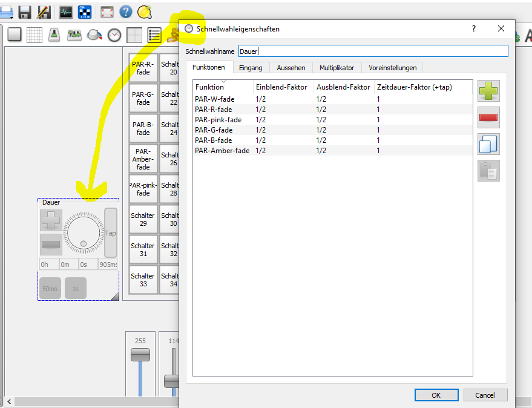This screenshot has height=408, width=532.
Task: Add a new slider widget
Action: (x=54, y=35)
